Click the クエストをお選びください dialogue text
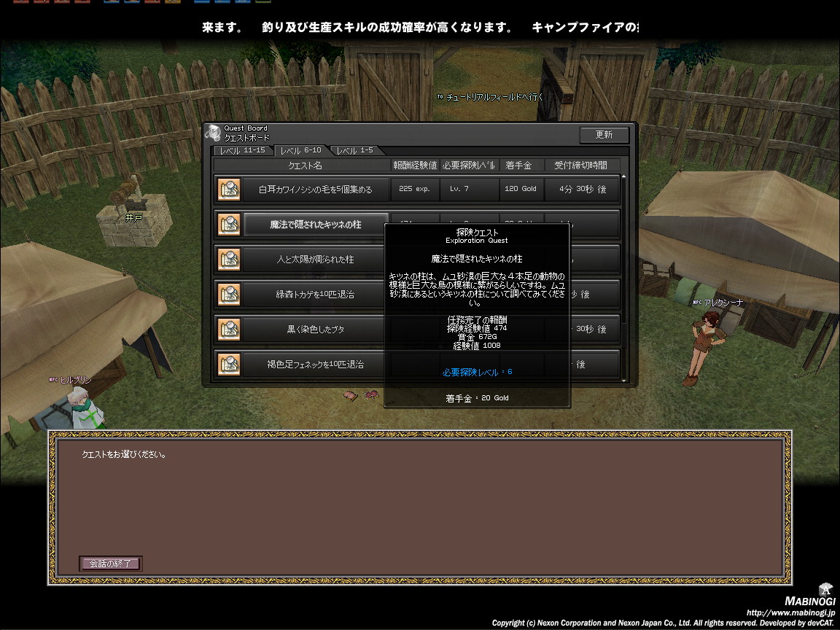 point(124,454)
